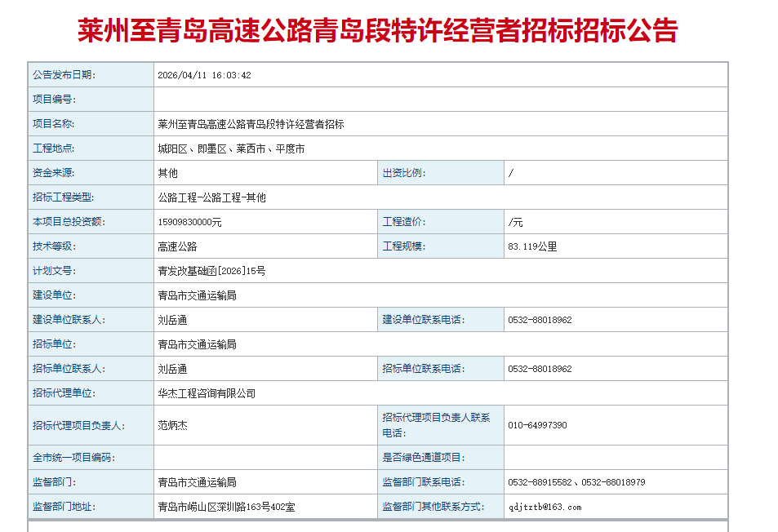Click the project name value text
This screenshot has width=778, height=532.
251,124
